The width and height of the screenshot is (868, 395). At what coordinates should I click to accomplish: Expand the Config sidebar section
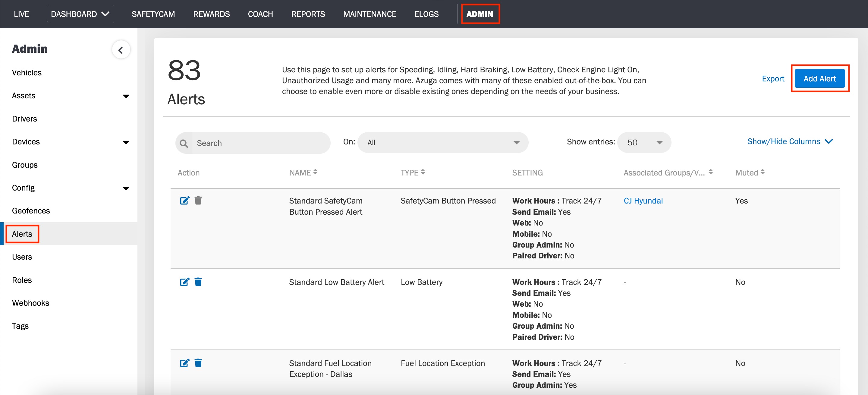126,188
